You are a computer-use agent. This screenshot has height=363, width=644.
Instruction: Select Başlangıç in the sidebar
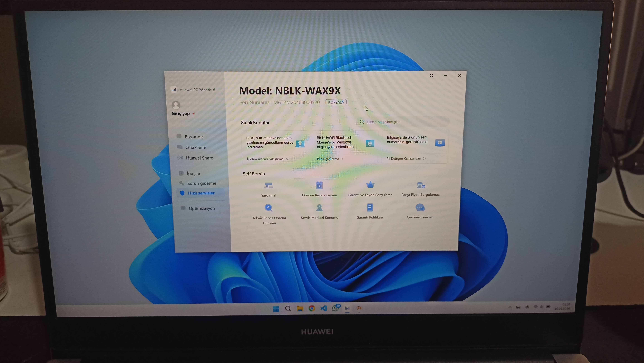click(x=194, y=137)
